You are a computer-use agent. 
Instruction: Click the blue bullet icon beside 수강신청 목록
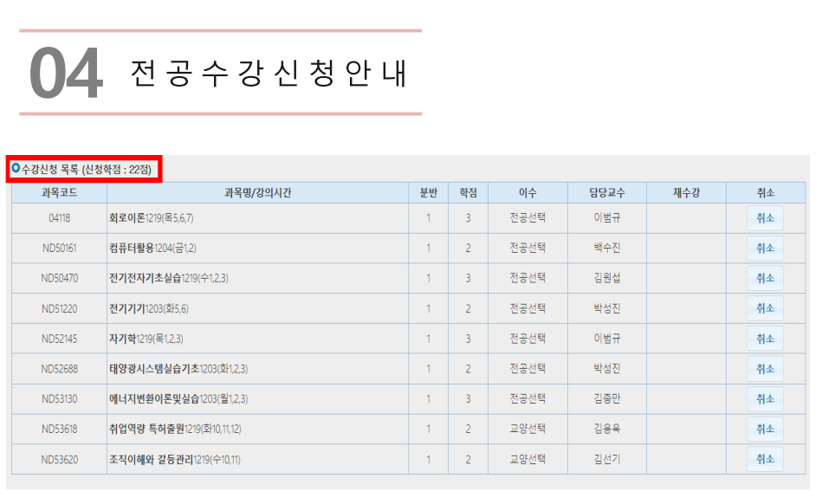coord(16,169)
